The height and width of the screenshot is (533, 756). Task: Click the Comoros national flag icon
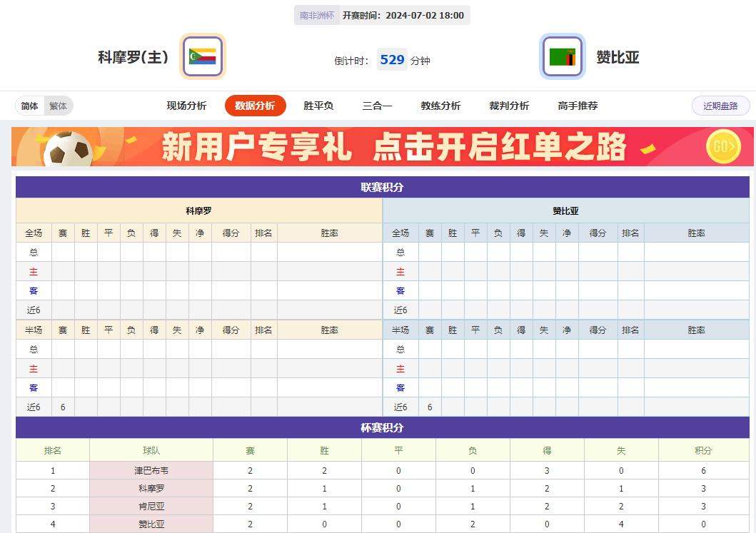[202, 56]
